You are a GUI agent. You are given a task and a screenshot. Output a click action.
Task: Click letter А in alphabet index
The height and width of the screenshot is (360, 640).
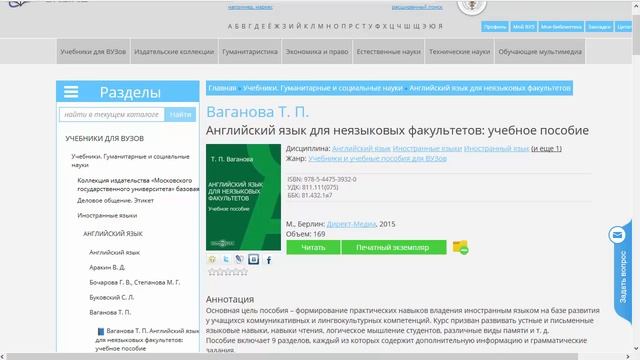point(230,27)
